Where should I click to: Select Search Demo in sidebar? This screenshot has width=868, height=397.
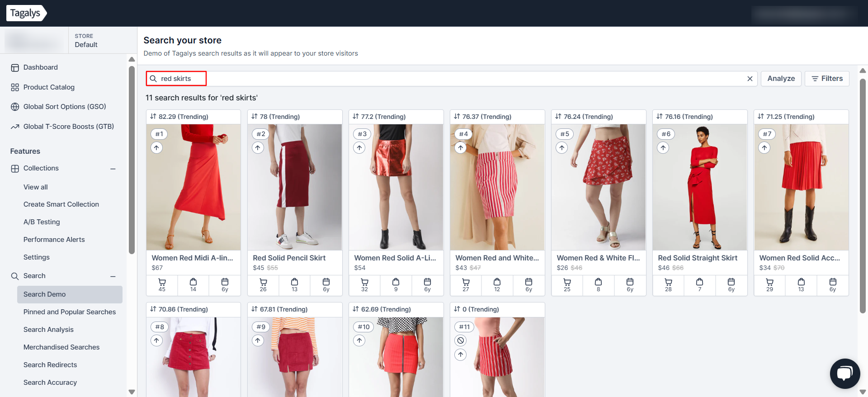click(x=70, y=294)
